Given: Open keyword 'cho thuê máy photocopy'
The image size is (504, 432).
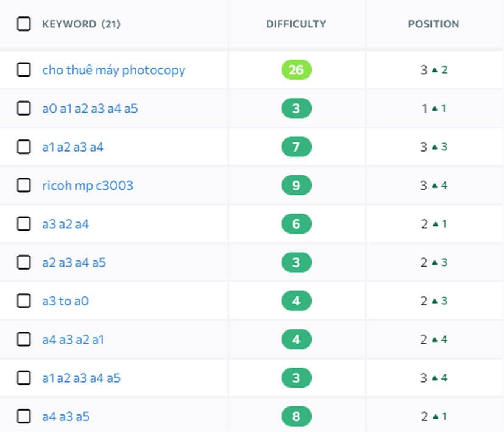Looking at the screenshot, I should pos(113,70).
